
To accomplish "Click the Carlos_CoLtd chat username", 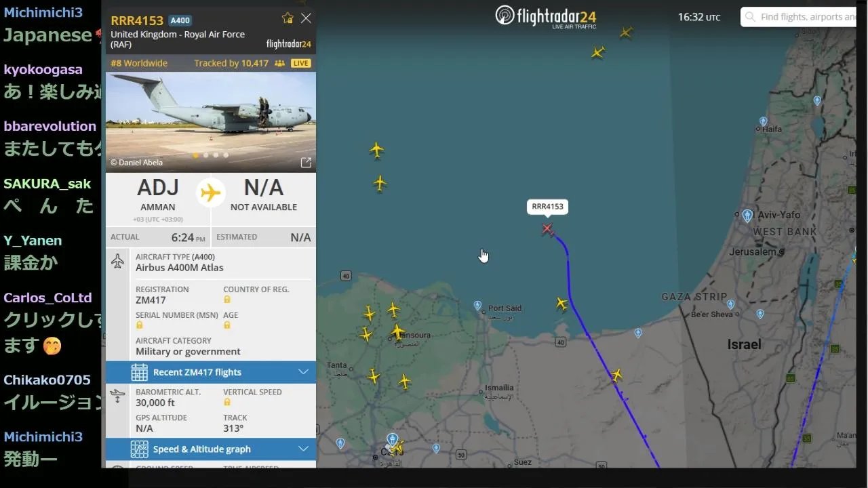I will point(47,298).
